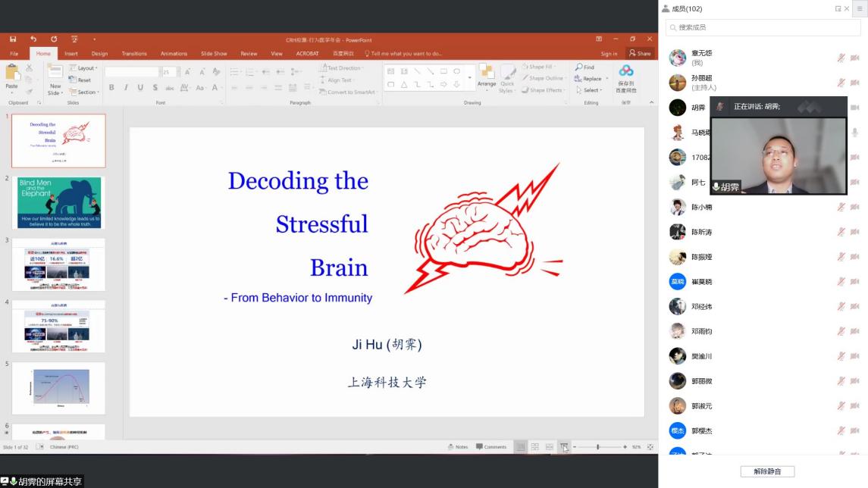Toggle microphone mute for 陈小楠

click(x=841, y=207)
